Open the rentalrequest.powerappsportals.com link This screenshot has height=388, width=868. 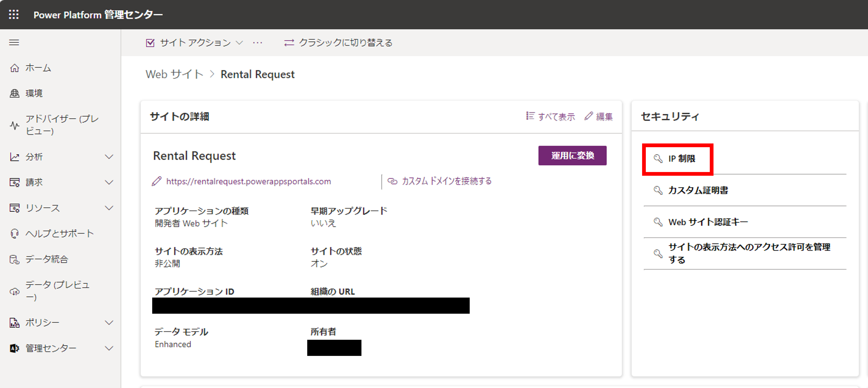tap(249, 181)
